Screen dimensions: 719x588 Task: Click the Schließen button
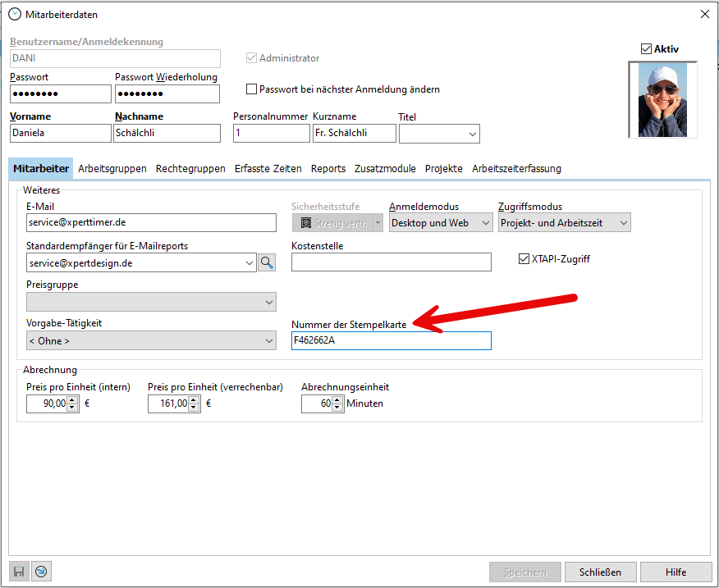tap(600, 572)
